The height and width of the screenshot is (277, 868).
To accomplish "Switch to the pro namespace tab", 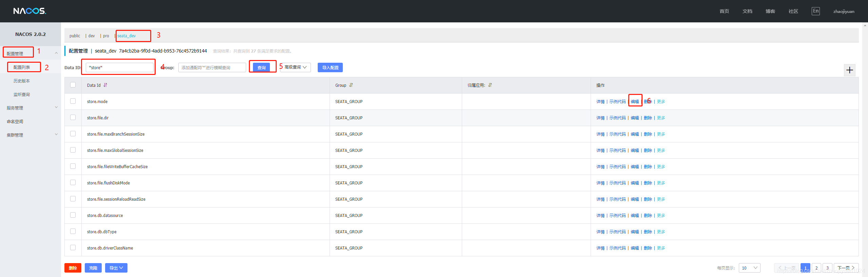I will click(x=106, y=36).
